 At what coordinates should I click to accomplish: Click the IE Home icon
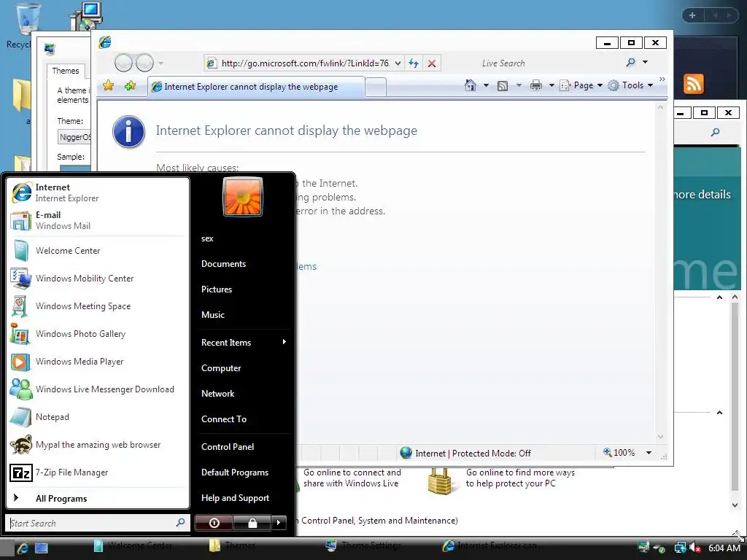pyautogui.click(x=471, y=85)
